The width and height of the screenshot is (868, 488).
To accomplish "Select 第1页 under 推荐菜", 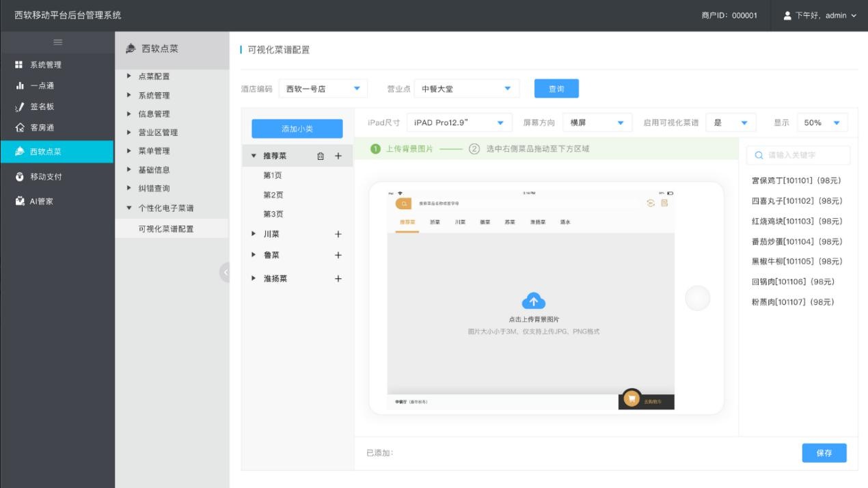I will (273, 176).
